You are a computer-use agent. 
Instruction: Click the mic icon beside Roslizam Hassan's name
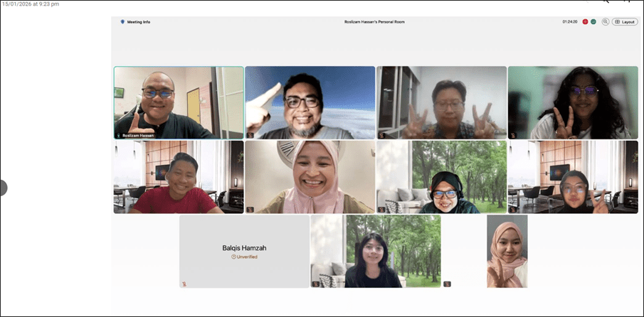119,135
